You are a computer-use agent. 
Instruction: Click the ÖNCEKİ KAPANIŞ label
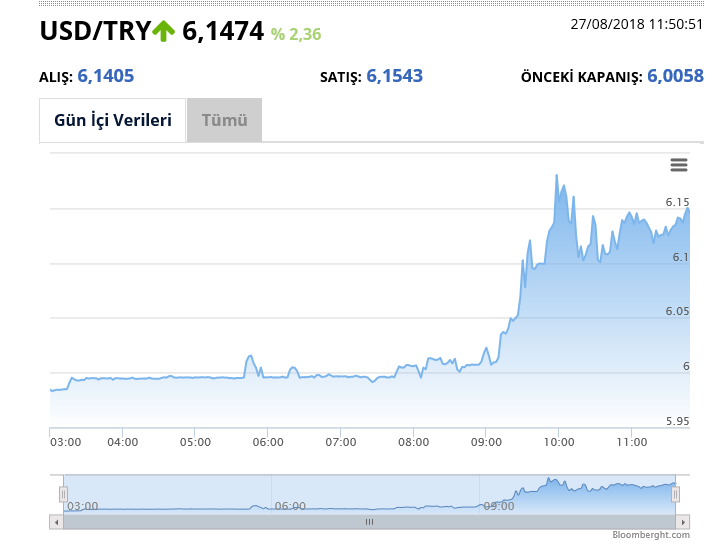(581, 77)
